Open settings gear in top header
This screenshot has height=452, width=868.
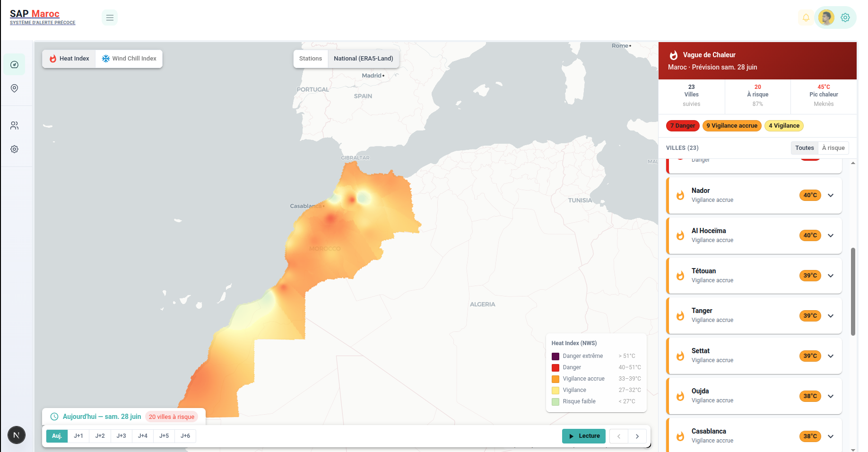(x=845, y=17)
